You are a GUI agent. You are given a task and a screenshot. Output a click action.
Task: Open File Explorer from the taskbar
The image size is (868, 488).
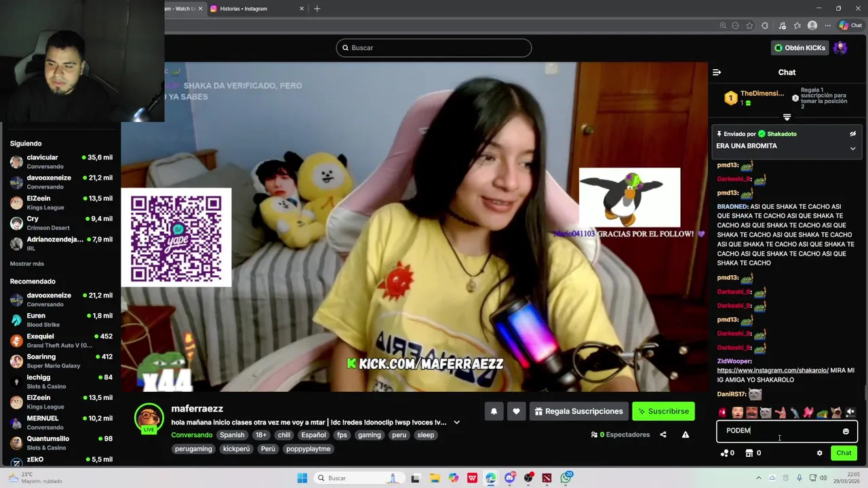[435, 478]
